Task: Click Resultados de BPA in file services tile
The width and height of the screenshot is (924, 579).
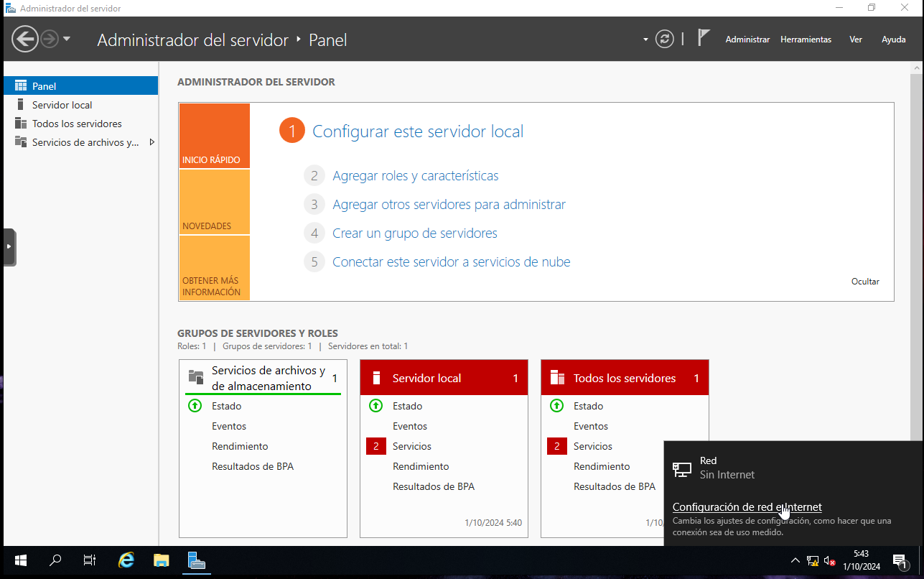Action: (x=253, y=466)
